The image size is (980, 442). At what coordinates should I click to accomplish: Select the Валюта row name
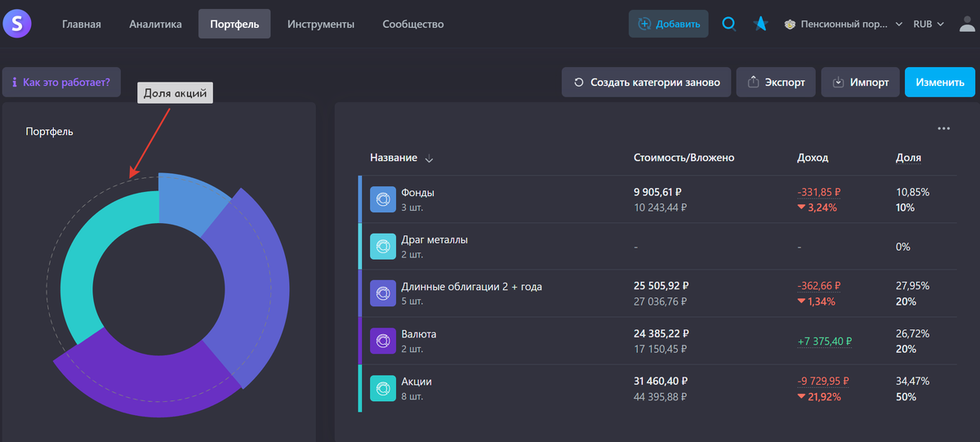(x=419, y=334)
